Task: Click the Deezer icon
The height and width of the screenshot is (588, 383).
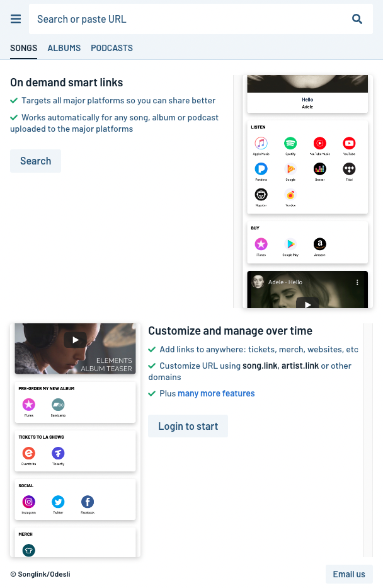Action: click(320, 169)
